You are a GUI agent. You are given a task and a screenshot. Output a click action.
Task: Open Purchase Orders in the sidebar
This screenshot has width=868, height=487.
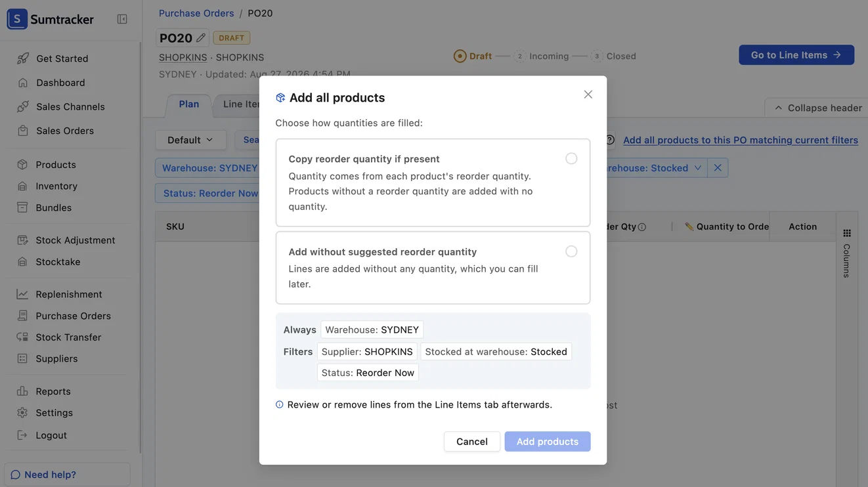pos(73,316)
